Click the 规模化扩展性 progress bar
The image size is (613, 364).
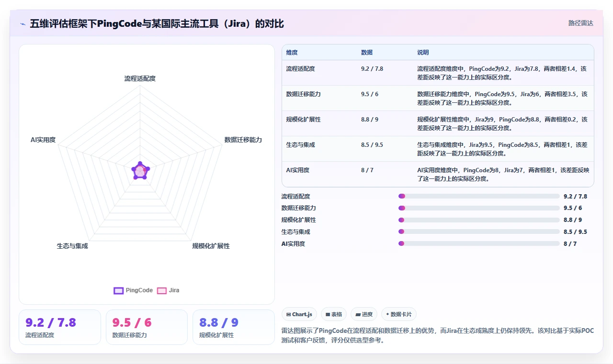click(x=479, y=220)
